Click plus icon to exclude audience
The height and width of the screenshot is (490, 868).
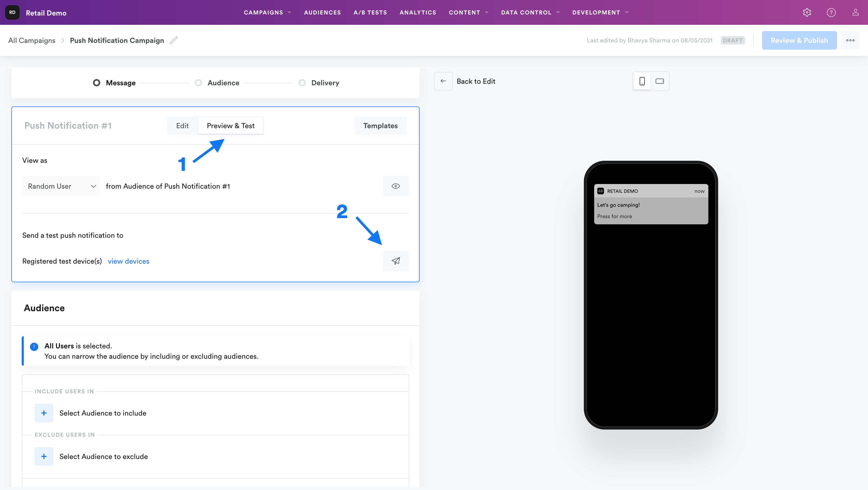point(44,456)
